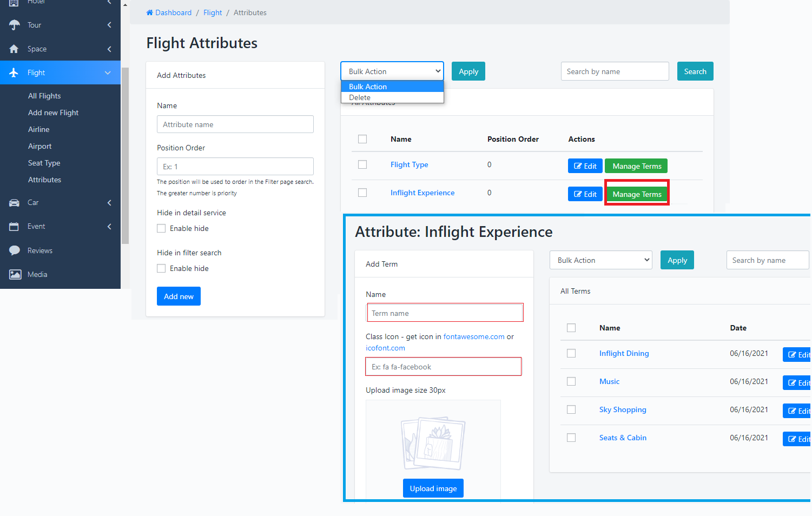Screen dimensions: 812x516
Task: Click the Car icon in sidebar
Action: [x=14, y=203]
